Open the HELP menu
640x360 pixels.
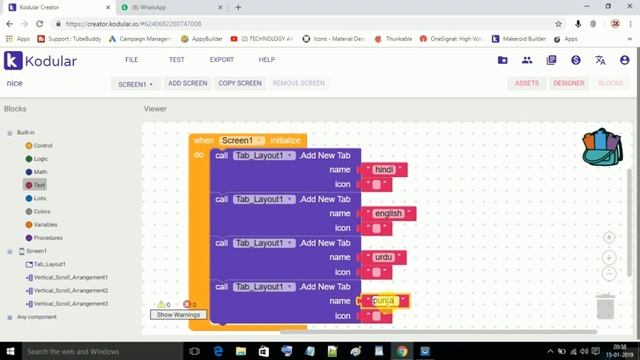(267, 60)
